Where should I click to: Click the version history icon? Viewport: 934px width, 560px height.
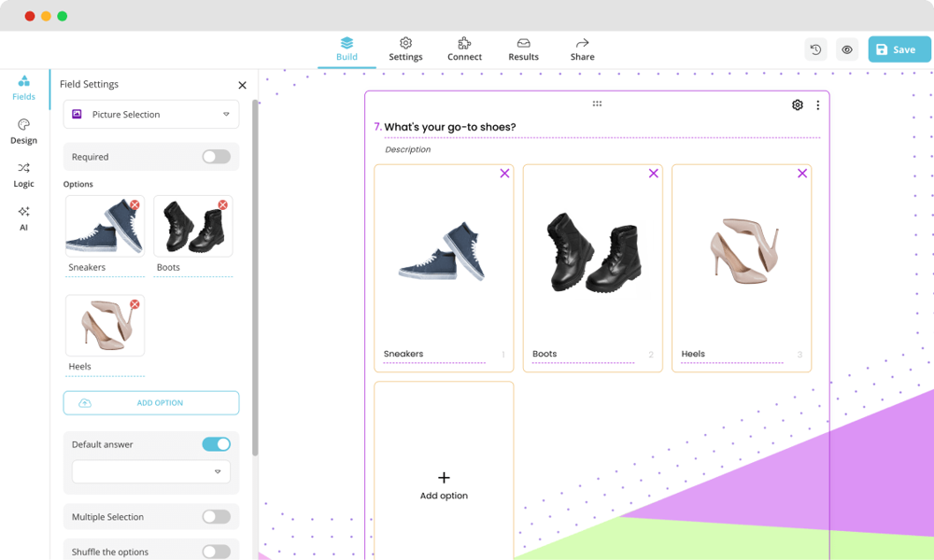click(x=815, y=49)
